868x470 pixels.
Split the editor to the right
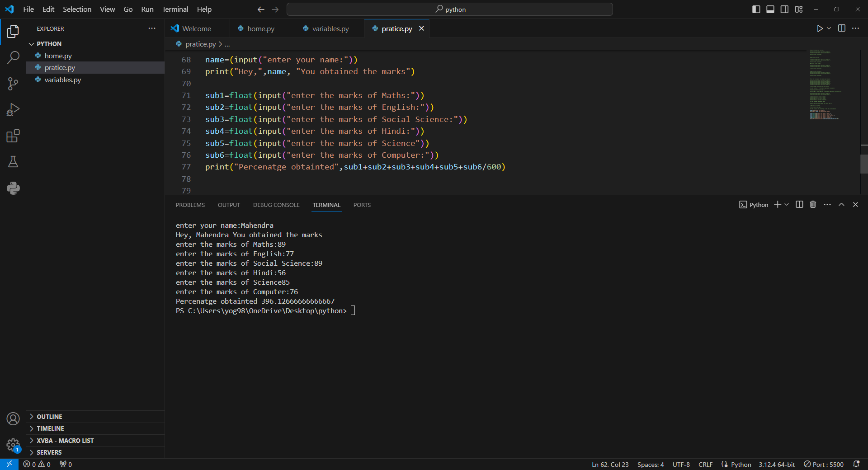842,28
